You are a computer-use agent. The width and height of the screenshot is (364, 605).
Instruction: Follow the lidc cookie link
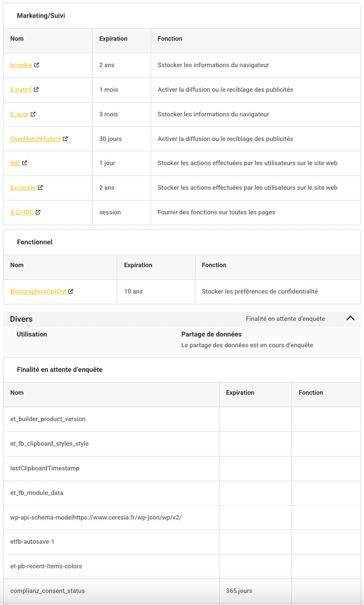[15, 163]
